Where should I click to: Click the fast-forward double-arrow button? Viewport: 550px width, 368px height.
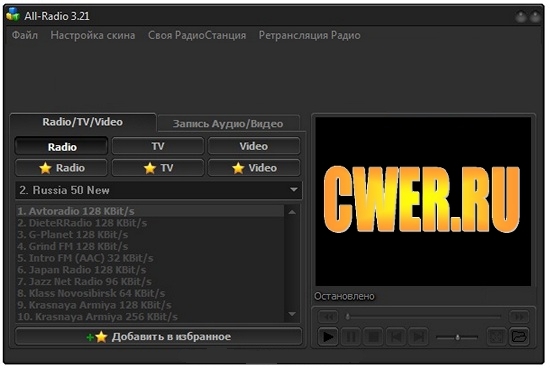[519, 317]
